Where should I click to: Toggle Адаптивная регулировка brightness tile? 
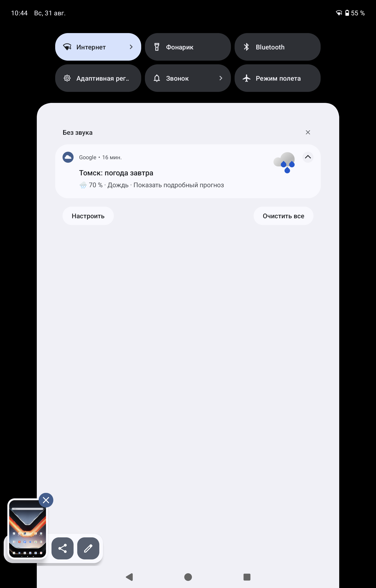[98, 78]
